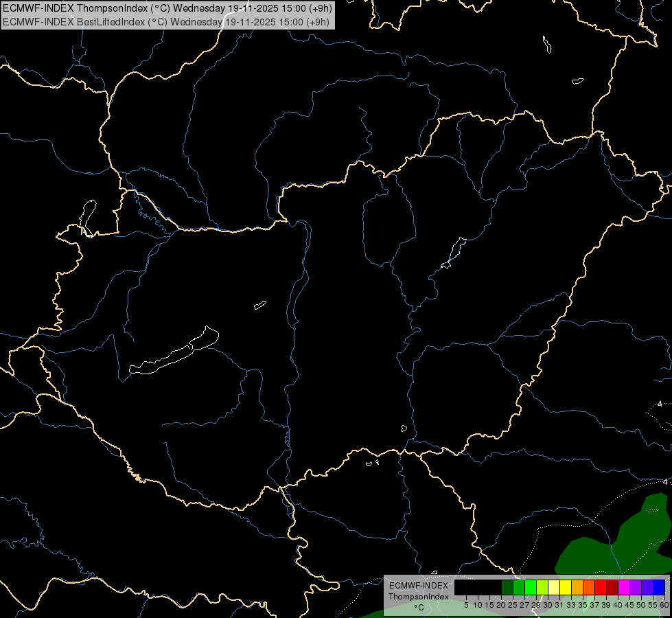672x618 pixels.
Task: Choose the blue 55–60 legend swatch
Action: 659,587
